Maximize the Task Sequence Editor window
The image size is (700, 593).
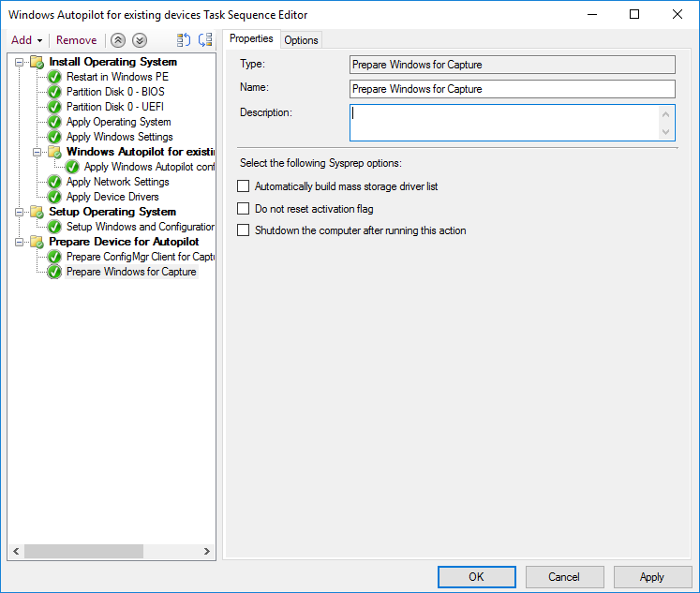click(x=633, y=15)
